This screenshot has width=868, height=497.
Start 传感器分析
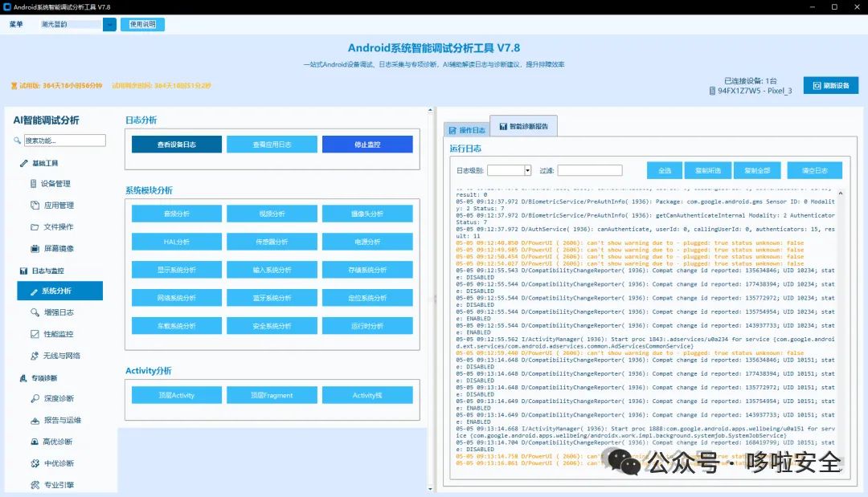272,242
